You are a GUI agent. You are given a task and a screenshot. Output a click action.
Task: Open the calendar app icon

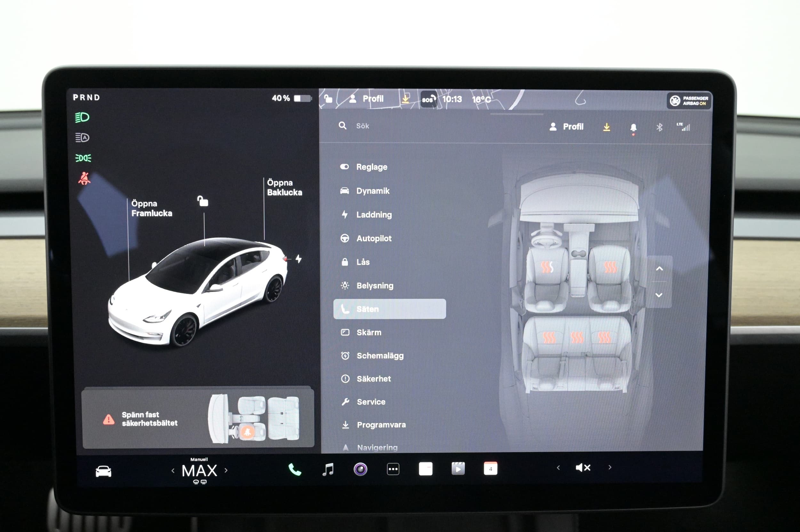[x=490, y=469]
